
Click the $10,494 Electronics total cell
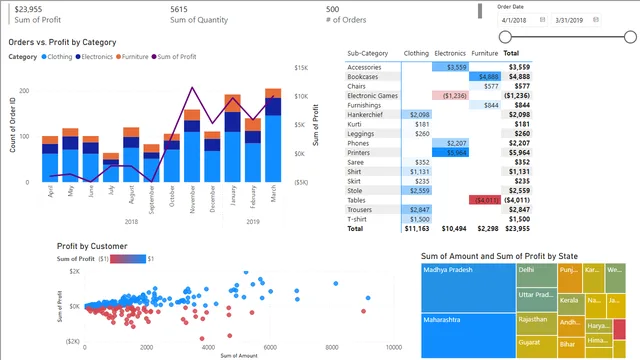coord(453,229)
